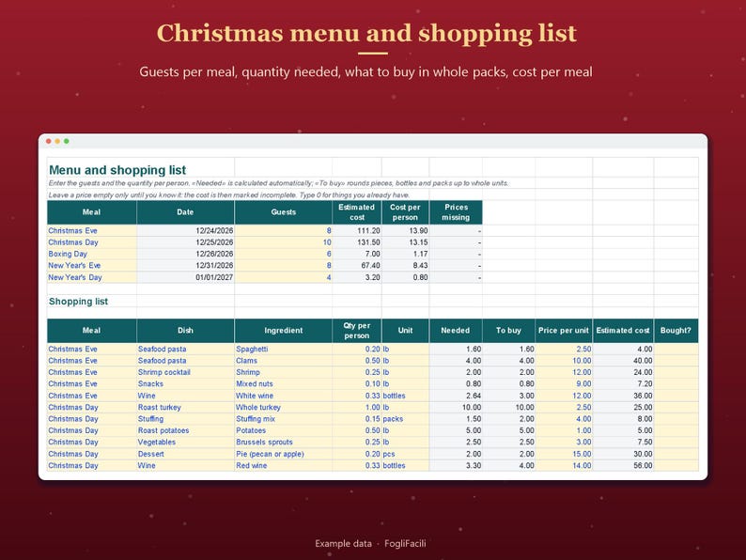Click the 'Cost per person' column header
This screenshot has height=560, width=746.
pos(405,212)
